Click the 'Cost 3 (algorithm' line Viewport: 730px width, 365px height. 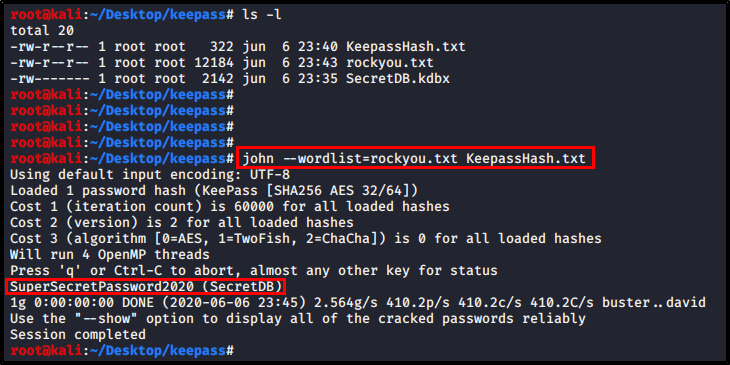click(x=306, y=238)
